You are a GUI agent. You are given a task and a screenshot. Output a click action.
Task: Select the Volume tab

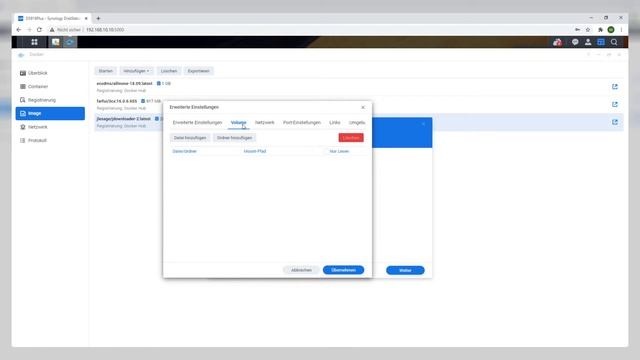coord(238,122)
